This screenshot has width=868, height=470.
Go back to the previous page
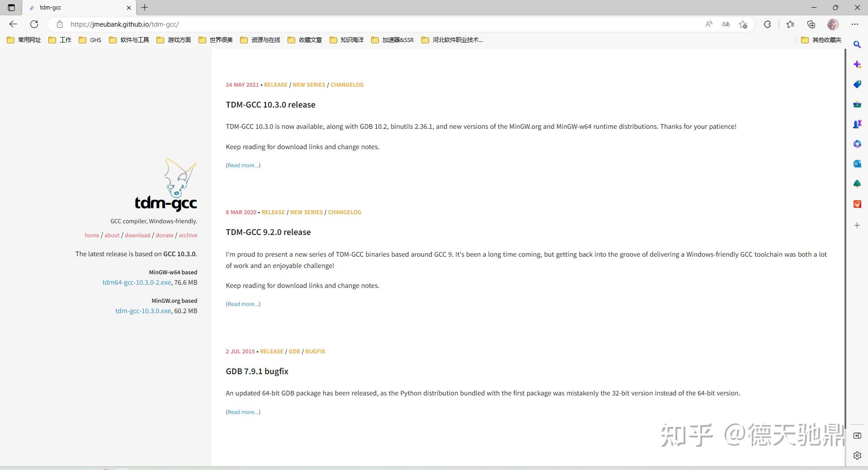(13, 24)
